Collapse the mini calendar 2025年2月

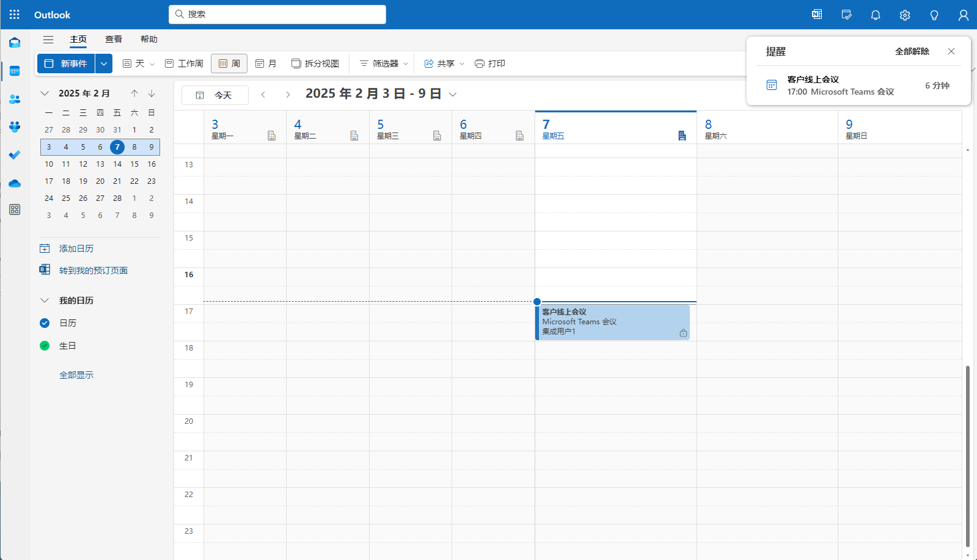click(45, 93)
